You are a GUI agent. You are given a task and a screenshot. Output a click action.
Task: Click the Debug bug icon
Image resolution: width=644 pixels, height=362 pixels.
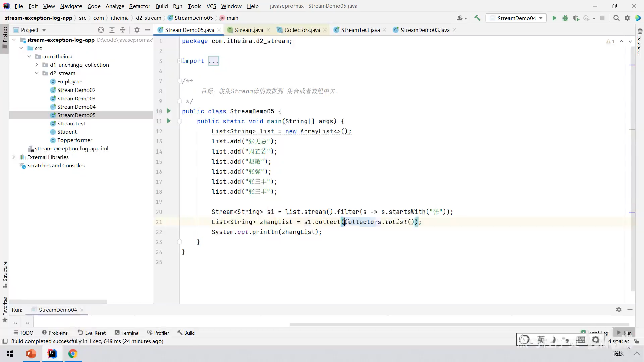click(x=565, y=18)
